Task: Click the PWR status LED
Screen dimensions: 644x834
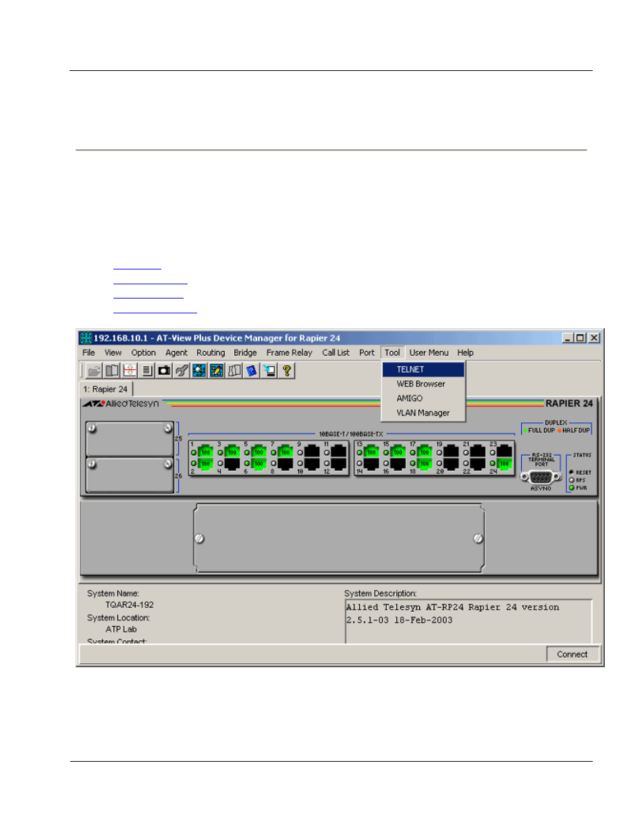Action: point(572,488)
